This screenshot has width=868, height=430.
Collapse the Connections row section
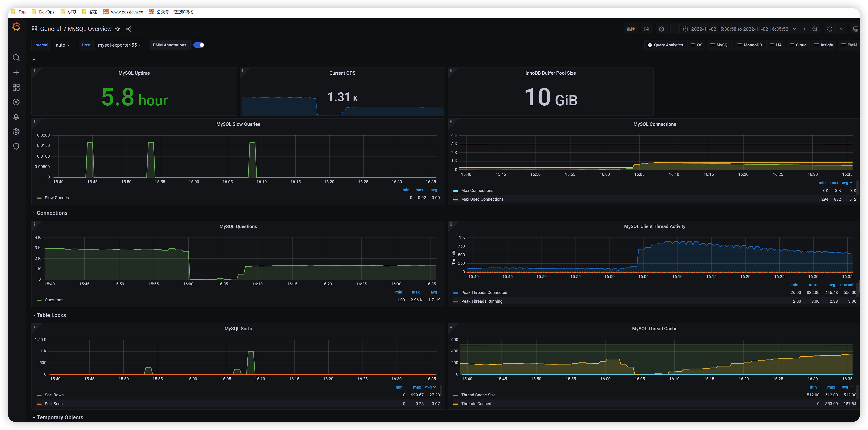click(50, 213)
